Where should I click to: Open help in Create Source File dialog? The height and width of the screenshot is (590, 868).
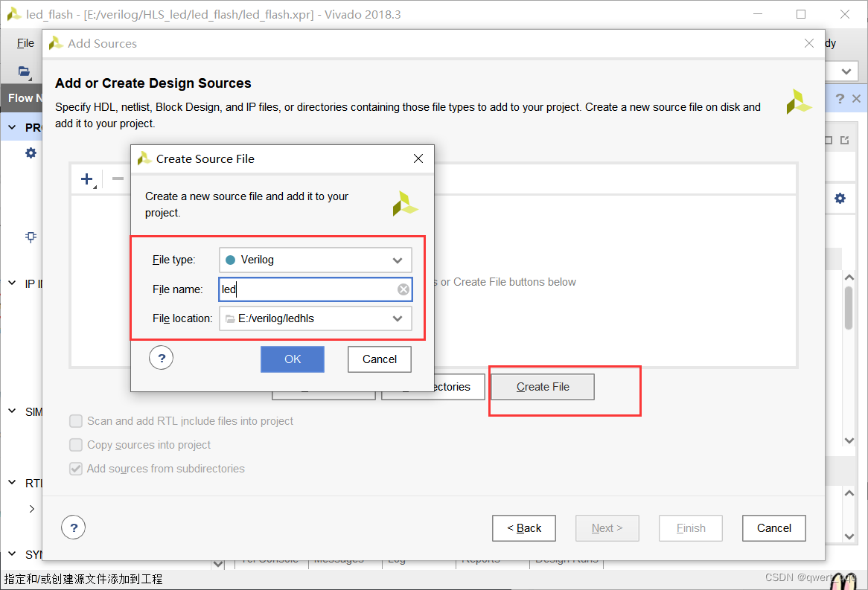pyautogui.click(x=161, y=358)
